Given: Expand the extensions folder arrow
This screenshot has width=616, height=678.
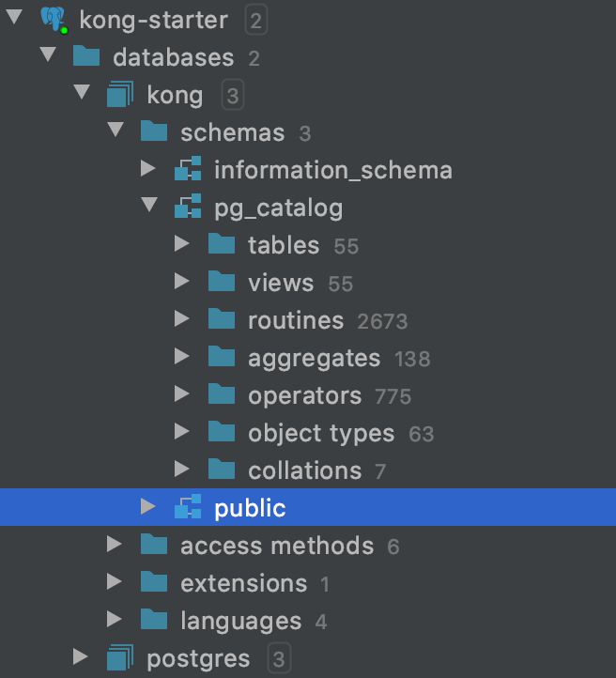Looking at the screenshot, I should (x=115, y=581).
